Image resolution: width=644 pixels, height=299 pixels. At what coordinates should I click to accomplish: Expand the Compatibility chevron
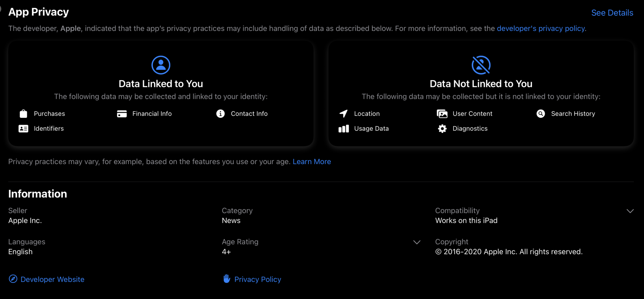[630, 211]
